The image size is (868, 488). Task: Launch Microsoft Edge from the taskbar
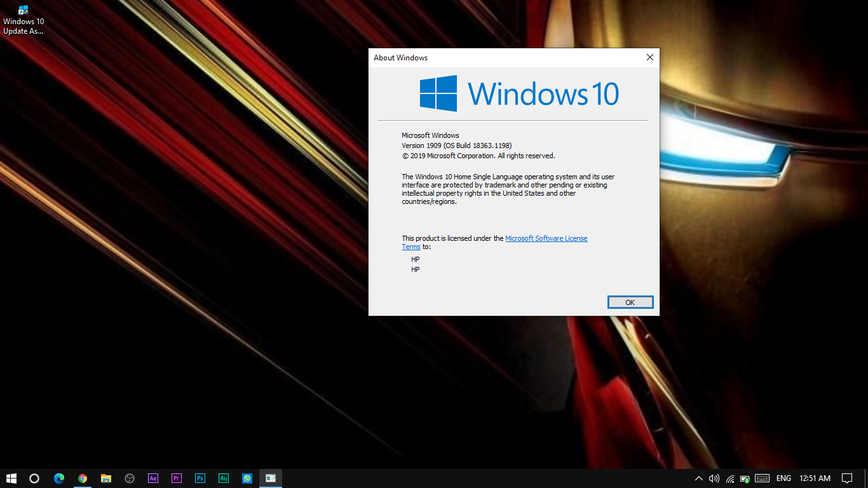59,478
